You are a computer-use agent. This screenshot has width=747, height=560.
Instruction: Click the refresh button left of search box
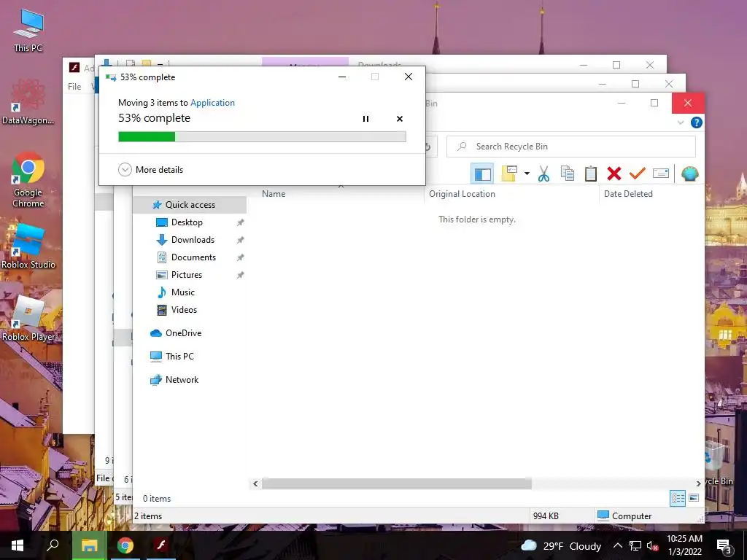click(x=427, y=147)
